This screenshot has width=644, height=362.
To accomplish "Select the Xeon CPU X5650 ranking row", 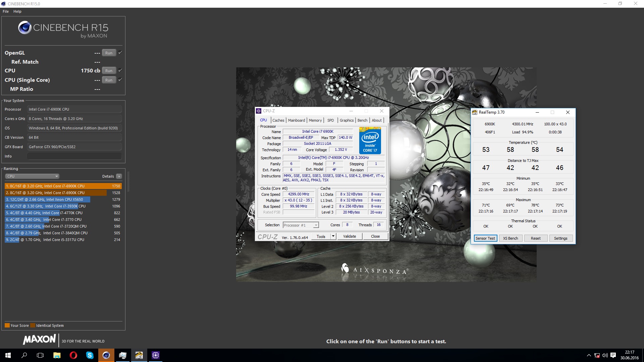I will [63, 199].
